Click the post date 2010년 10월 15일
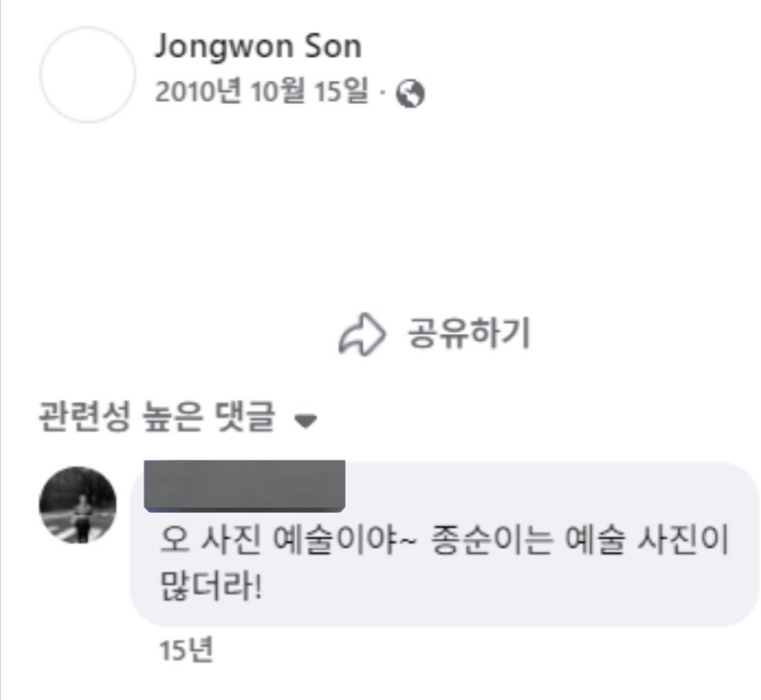 point(262,93)
